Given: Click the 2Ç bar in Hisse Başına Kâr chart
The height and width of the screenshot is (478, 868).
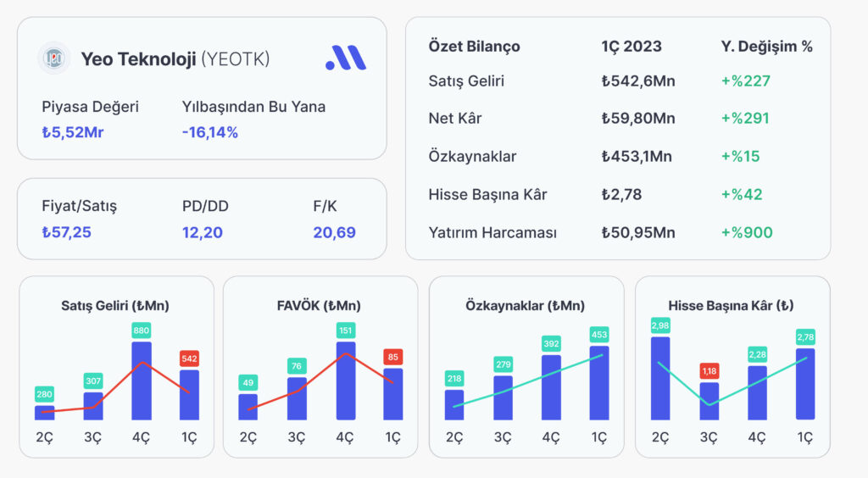Looking at the screenshot, I should coord(660,378).
